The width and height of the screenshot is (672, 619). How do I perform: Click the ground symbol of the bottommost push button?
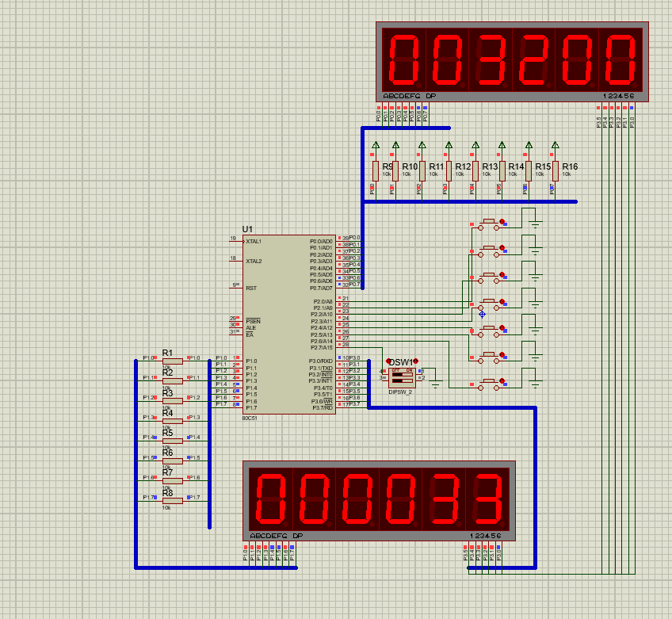click(535, 384)
